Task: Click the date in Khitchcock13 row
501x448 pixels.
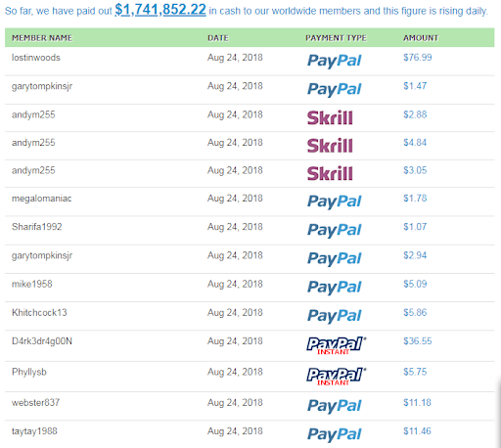Action: click(x=235, y=313)
